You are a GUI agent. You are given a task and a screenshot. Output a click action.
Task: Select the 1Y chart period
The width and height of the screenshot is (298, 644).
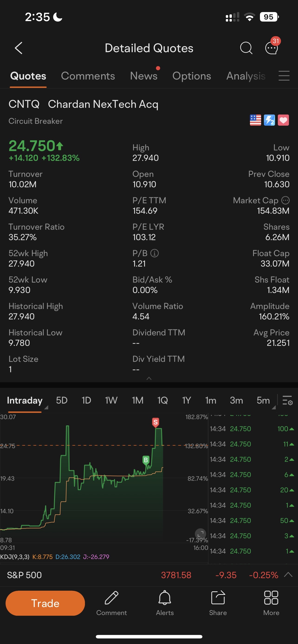click(186, 401)
